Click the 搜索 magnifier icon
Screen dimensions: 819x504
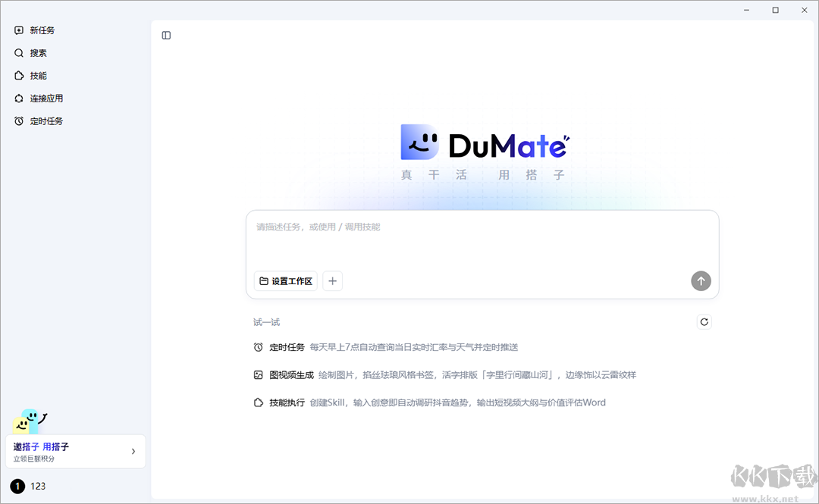[x=19, y=53]
